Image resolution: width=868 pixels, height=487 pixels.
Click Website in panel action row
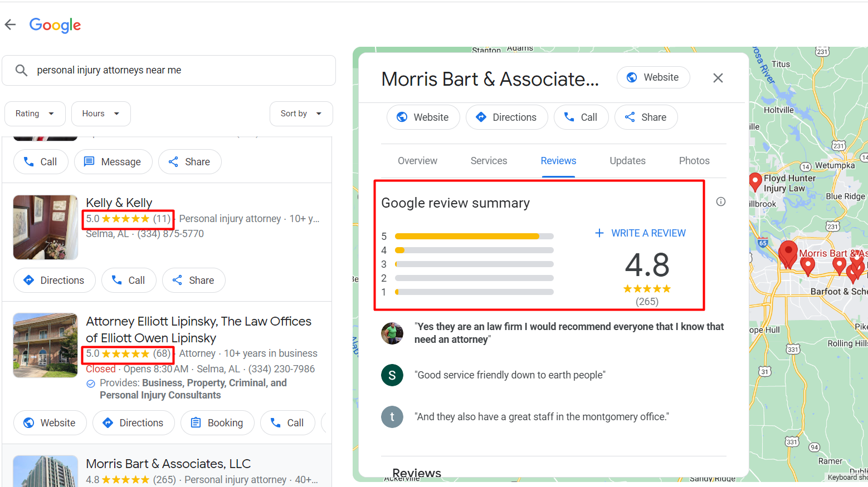click(423, 117)
